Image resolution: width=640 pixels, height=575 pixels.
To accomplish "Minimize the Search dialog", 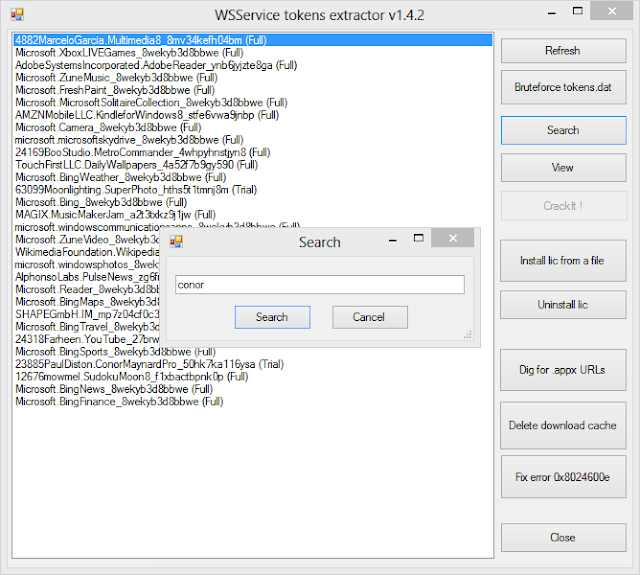I will [x=393, y=240].
